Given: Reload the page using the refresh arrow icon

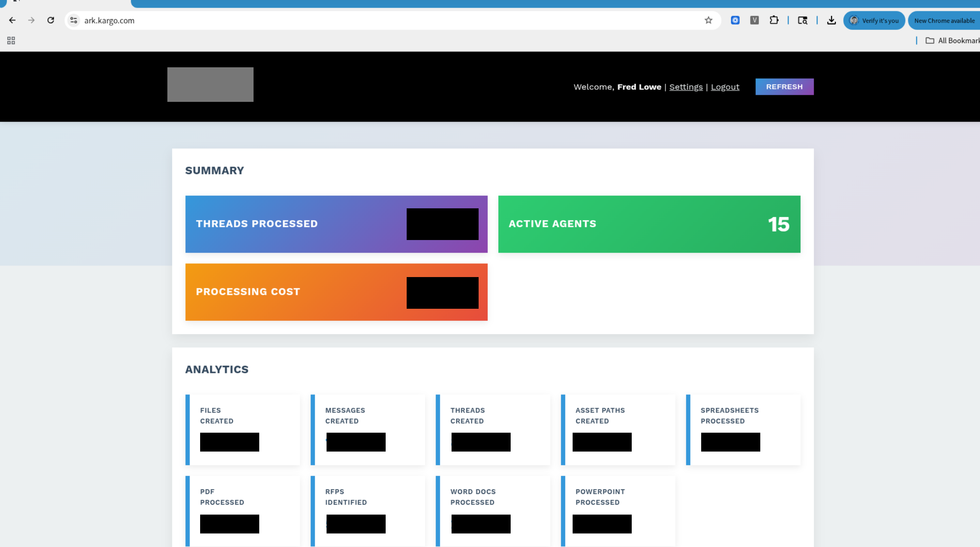Looking at the screenshot, I should tap(51, 20).
